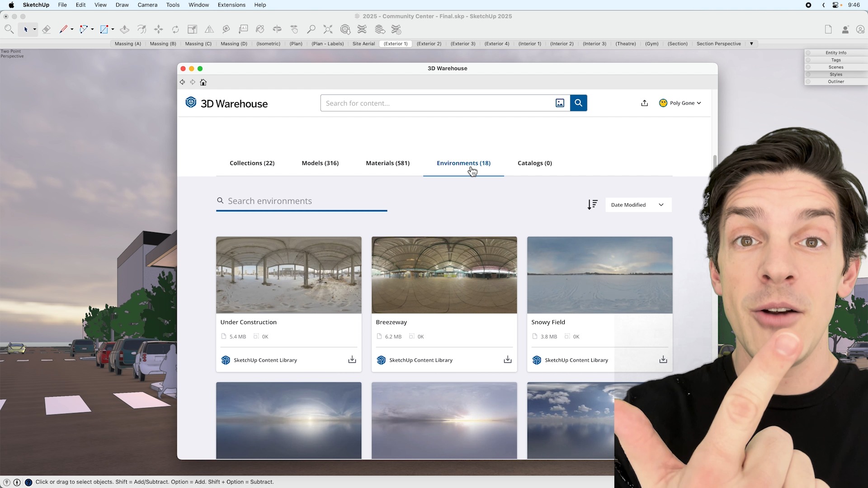Pick the Paint Bucket tool

point(260,29)
